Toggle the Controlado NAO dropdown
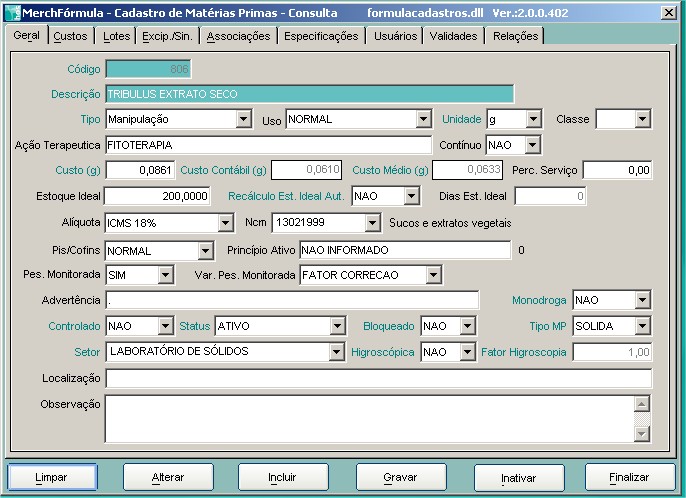 [165, 327]
